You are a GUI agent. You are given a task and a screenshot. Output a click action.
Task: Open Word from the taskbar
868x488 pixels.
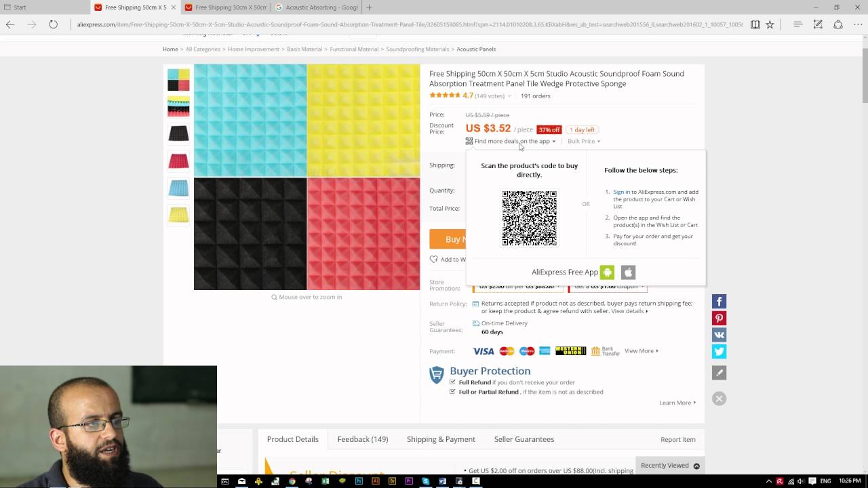tap(442, 481)
